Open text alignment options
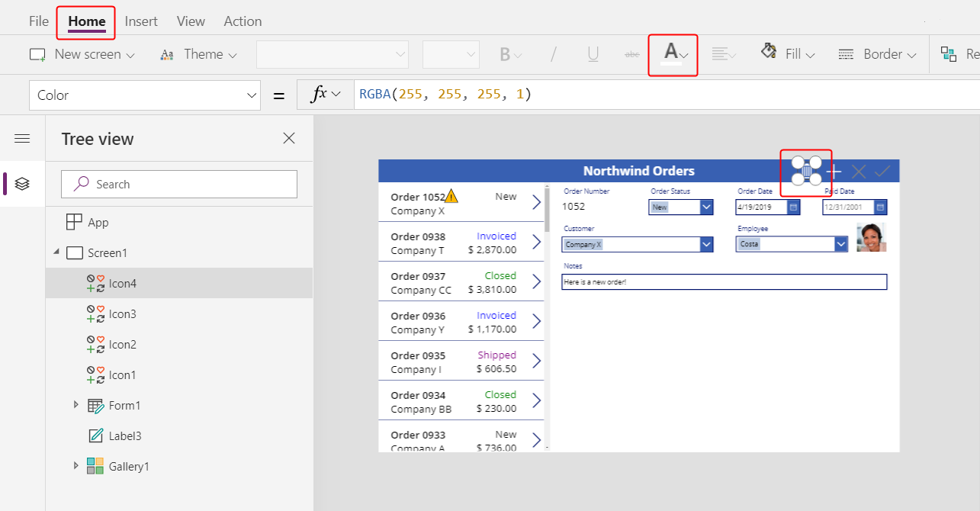This screenshot has height=511, width=980. tap(724, 54)
